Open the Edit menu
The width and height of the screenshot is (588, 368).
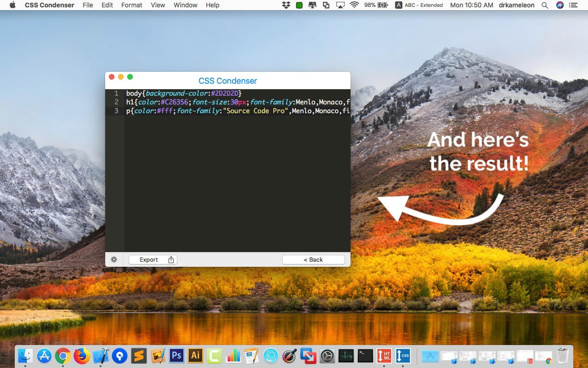107,5
